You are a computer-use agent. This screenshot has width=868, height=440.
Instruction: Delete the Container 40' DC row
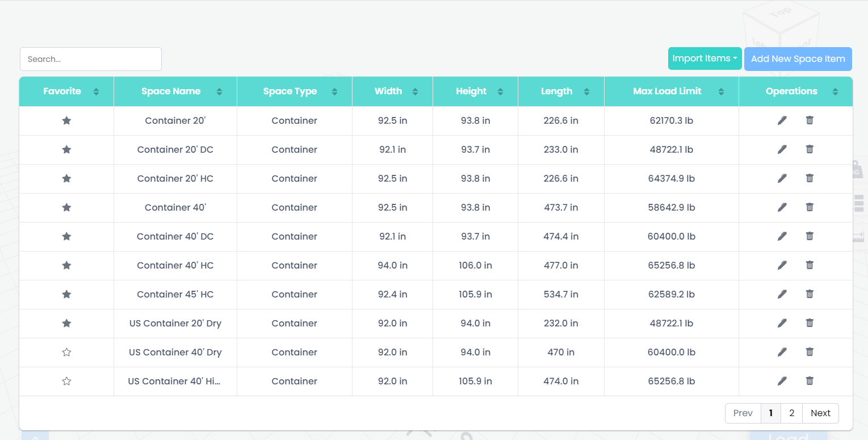pos(810,236)
